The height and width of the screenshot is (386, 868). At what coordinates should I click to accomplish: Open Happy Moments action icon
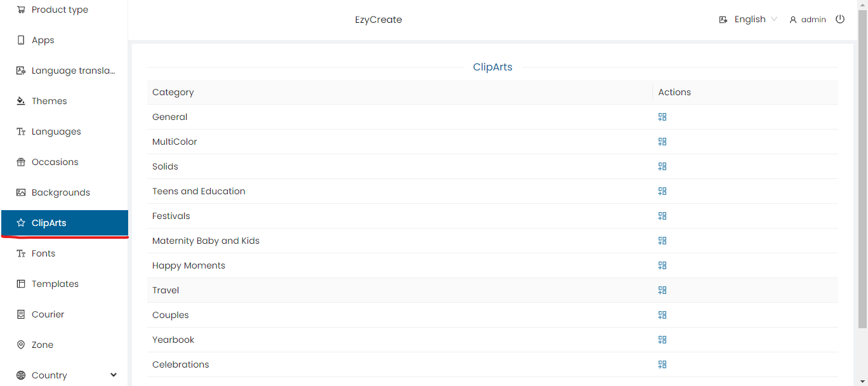click(x=662, y=265)
